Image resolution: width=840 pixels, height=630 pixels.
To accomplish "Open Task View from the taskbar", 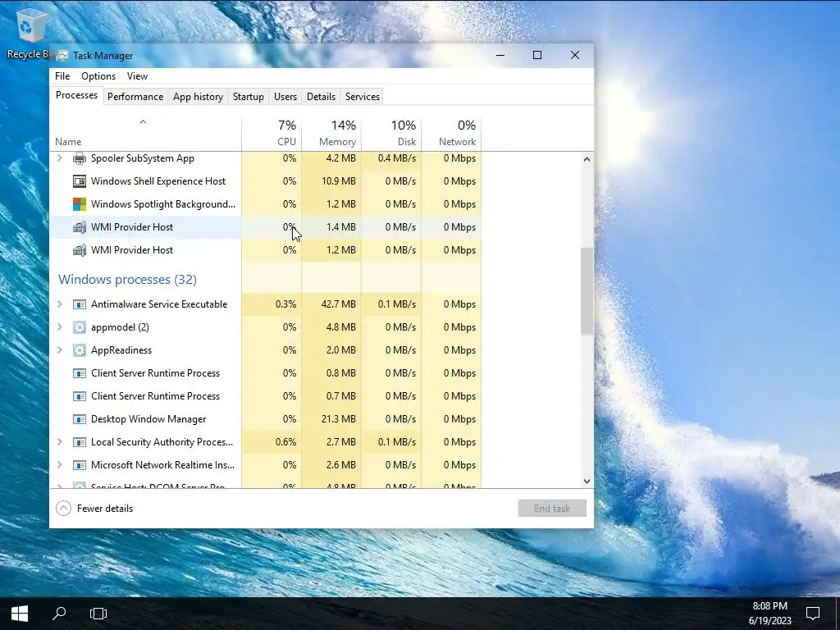I will [98, 614].
